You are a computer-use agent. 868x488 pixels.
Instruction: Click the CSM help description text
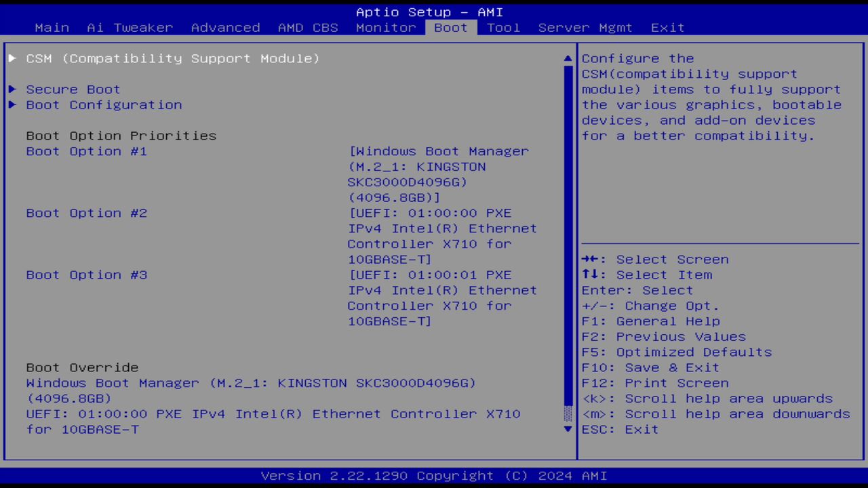[x=711, y=97]
